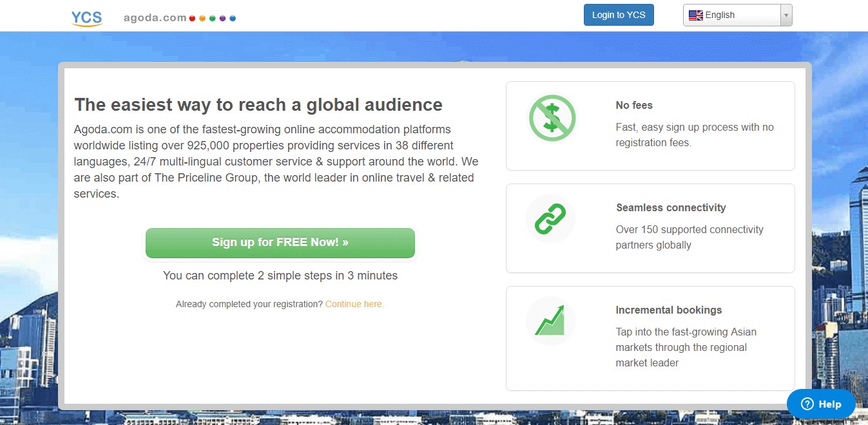Click the No fees heading

[x=634, y=106]
